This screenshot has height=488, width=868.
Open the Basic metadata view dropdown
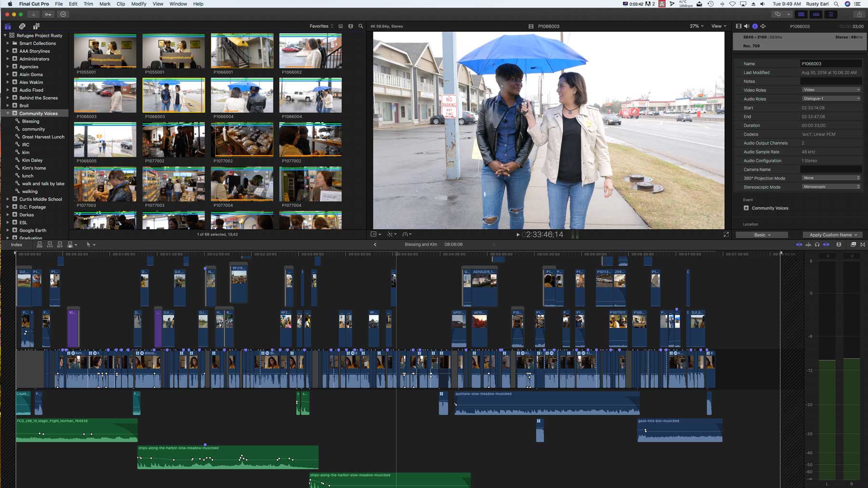click(762, 235)
